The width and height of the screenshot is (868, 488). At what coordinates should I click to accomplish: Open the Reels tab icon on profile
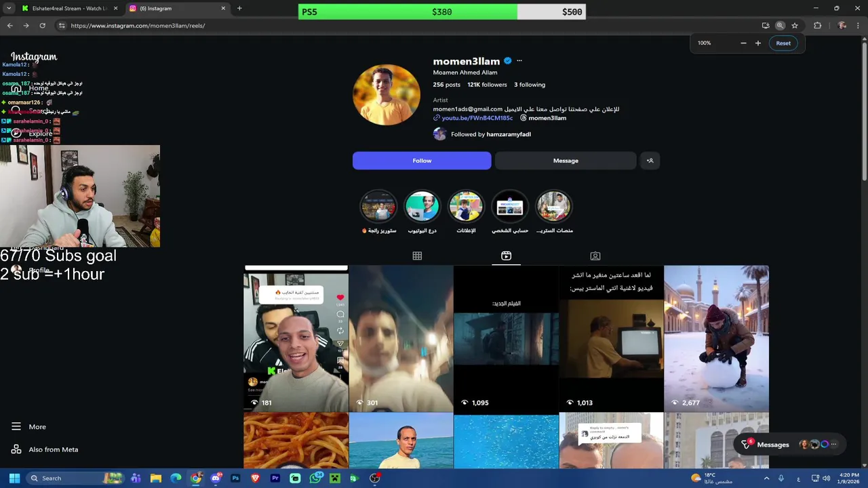pyautogui.click(x=506, y=256)
